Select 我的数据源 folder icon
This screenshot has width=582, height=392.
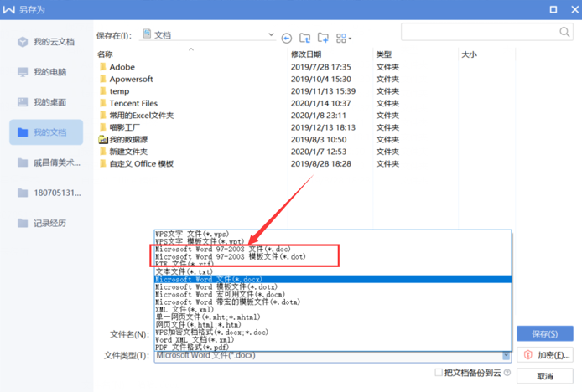[x=103, y=139]
